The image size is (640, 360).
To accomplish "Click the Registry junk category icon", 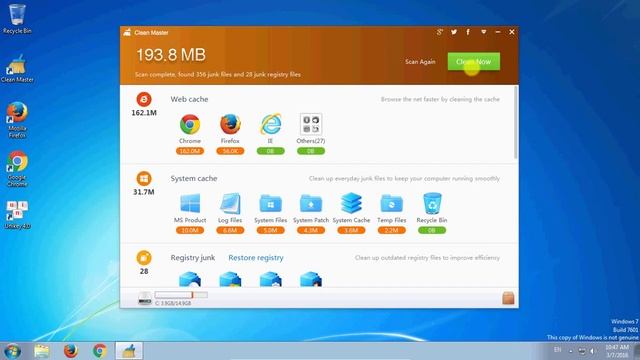I will (144, 258).
